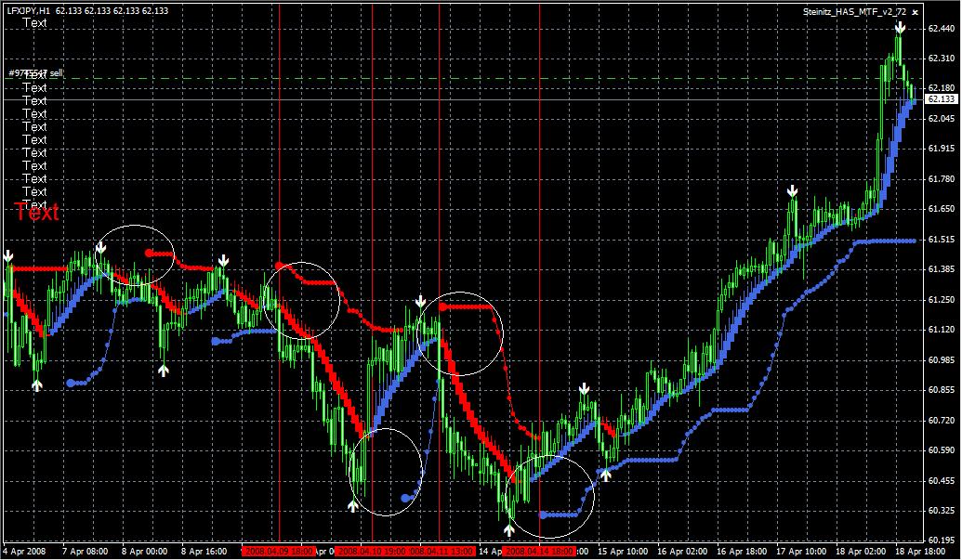The width and height of the screenshot is (962, 560).
Task: Click the 16 Apr 02:00 time axis label
Action: point(681,552)
